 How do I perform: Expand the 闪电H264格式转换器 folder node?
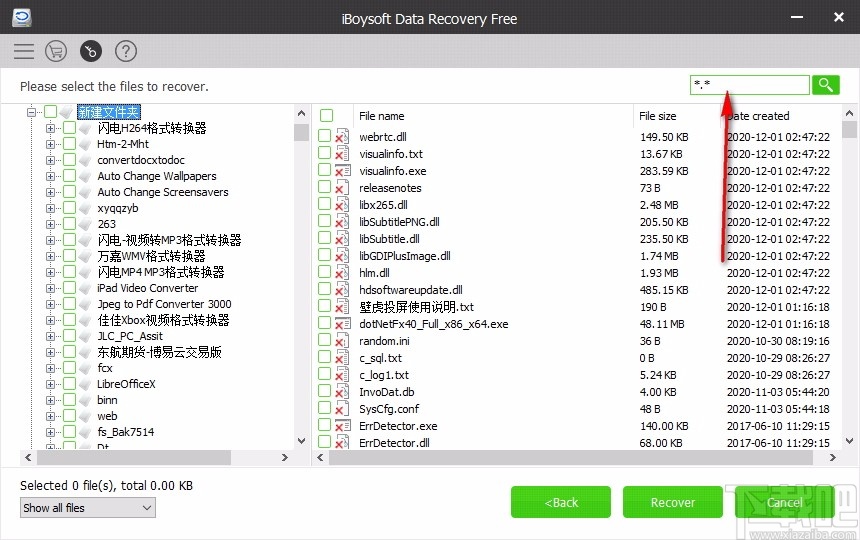pos(50,128)
